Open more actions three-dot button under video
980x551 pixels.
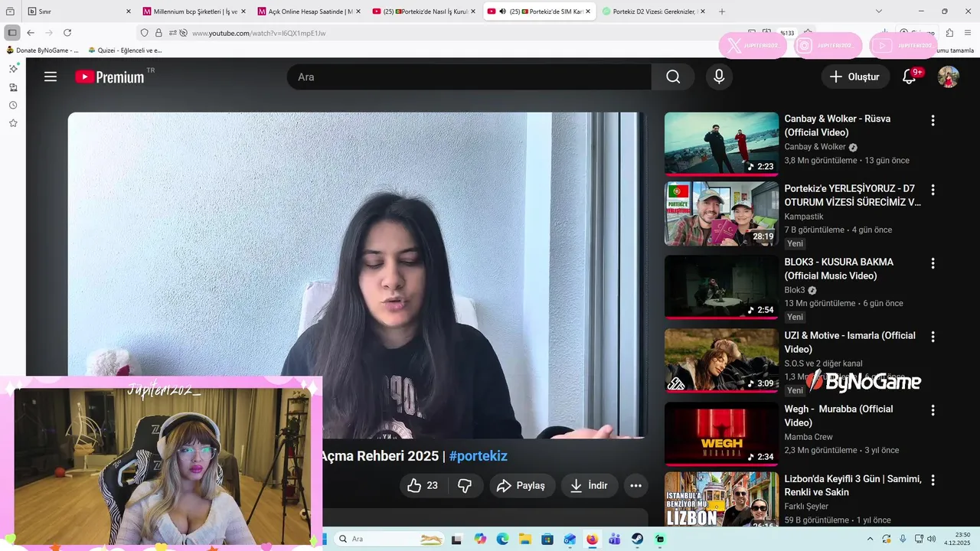tap(635, 485)
